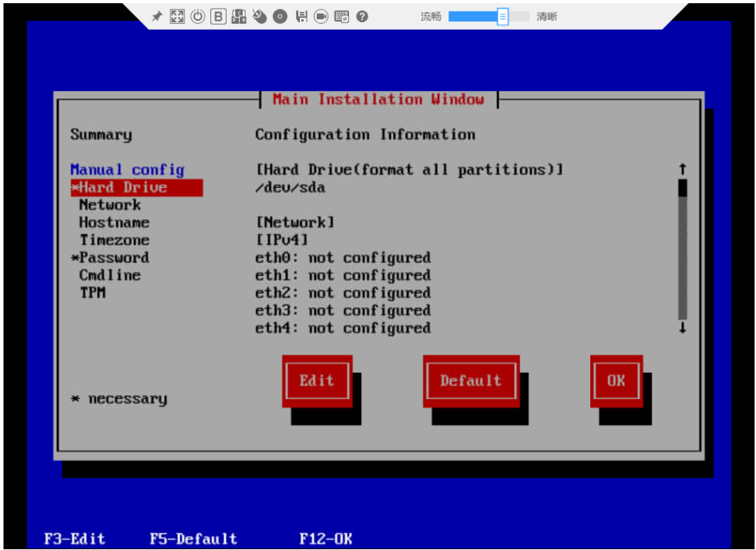
Task: Click the Main Installation Window title
Action: pos(378,99)
